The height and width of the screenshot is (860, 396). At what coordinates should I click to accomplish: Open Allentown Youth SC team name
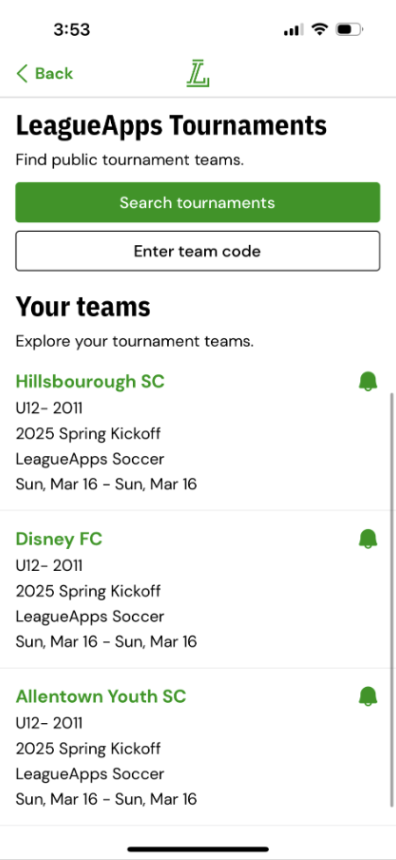point(101,696)
